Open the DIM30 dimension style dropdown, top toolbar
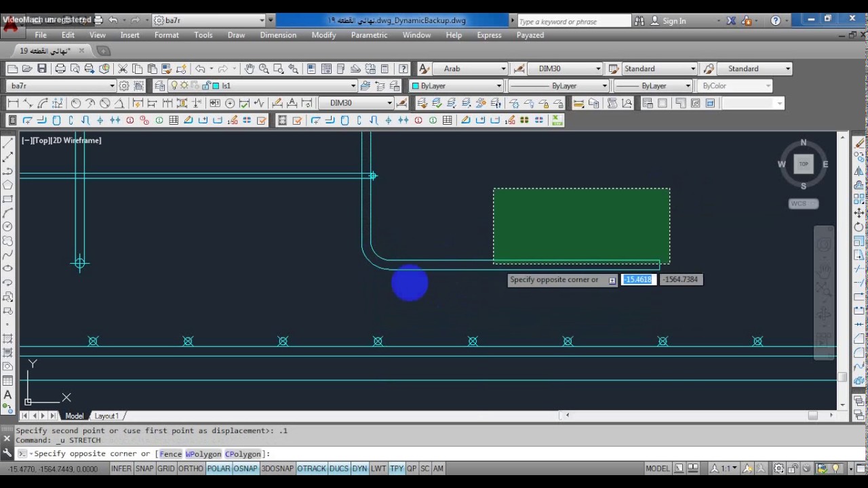868x488 pixels. (565, 68)
